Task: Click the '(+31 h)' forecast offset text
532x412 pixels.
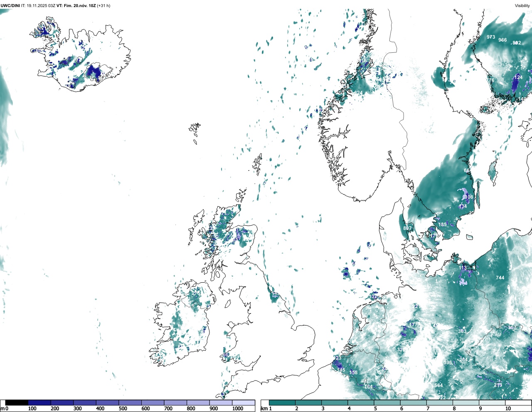Action: pyautogui.click(x=104, y=5)
